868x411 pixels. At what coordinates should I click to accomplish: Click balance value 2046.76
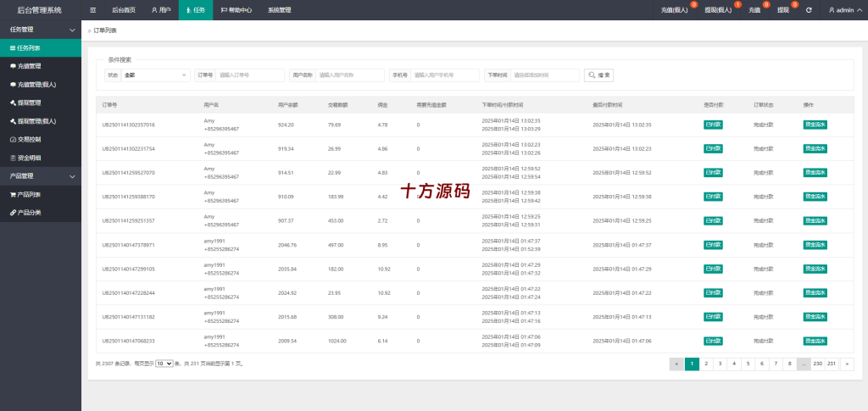(287, 245)
